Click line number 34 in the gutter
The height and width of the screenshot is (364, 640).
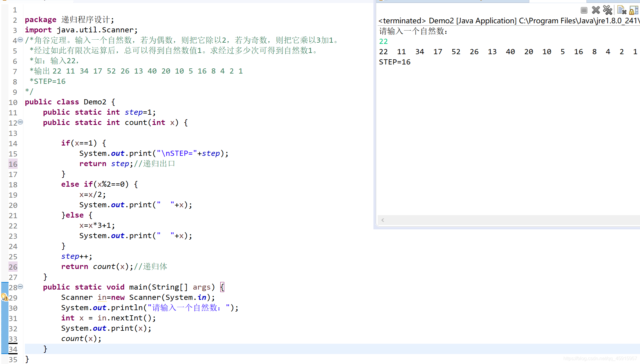13,349
